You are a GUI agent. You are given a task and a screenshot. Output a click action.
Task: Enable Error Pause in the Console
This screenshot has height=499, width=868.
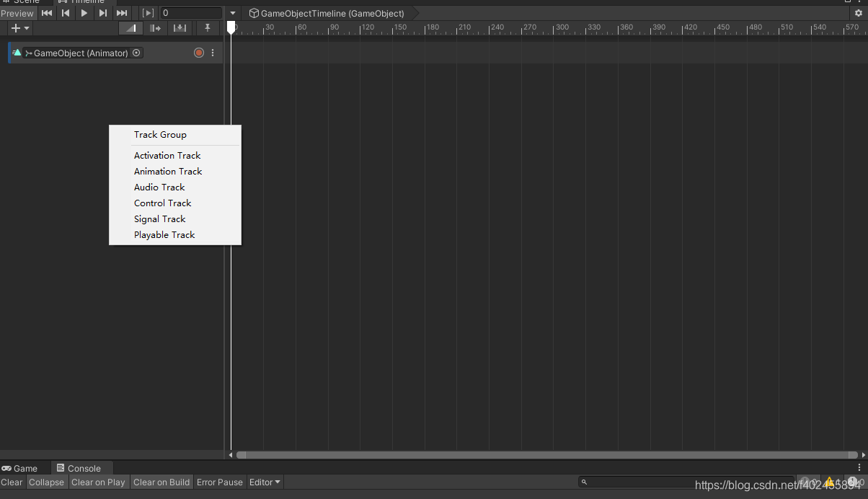click(219, 482)
